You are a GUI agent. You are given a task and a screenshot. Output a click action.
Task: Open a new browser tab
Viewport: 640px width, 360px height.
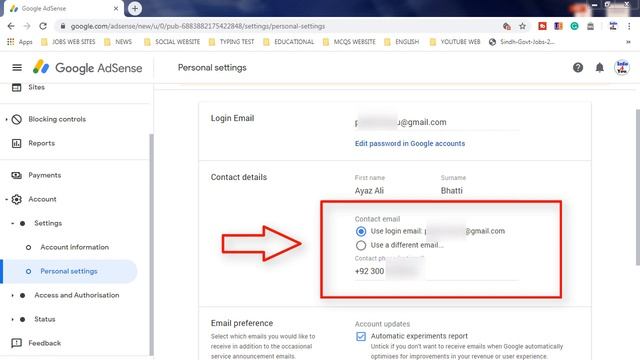135,8
